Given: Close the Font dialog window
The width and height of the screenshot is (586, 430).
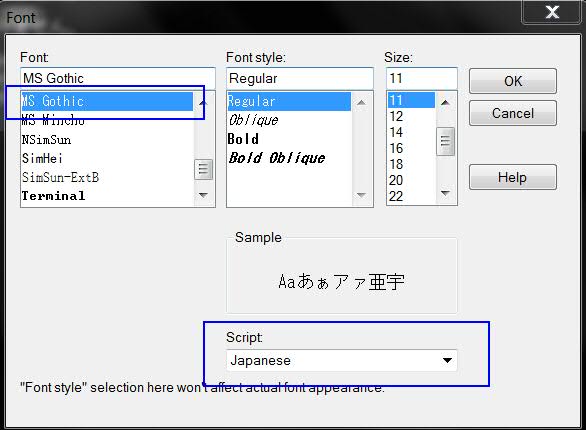Looking at the screenshot, I should click(551, 12).
